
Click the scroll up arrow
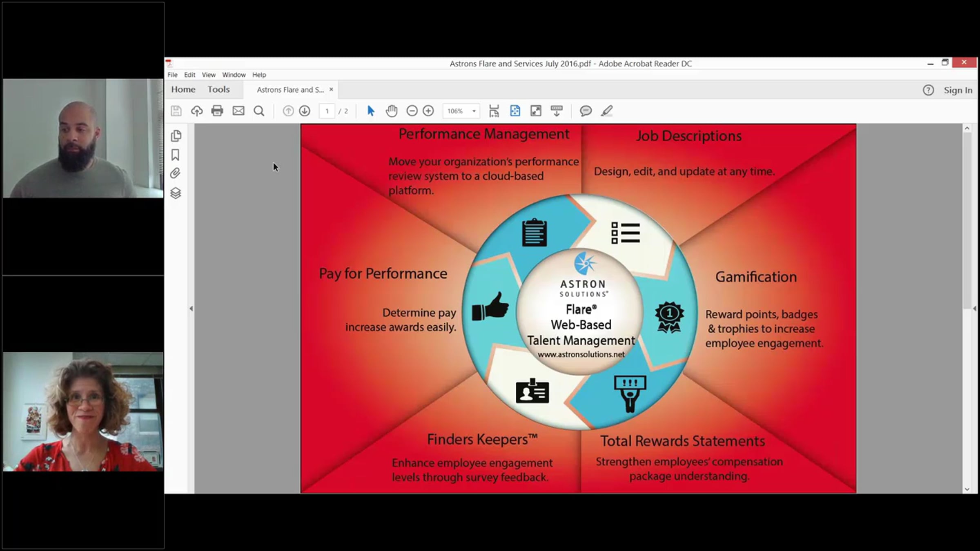967,129
